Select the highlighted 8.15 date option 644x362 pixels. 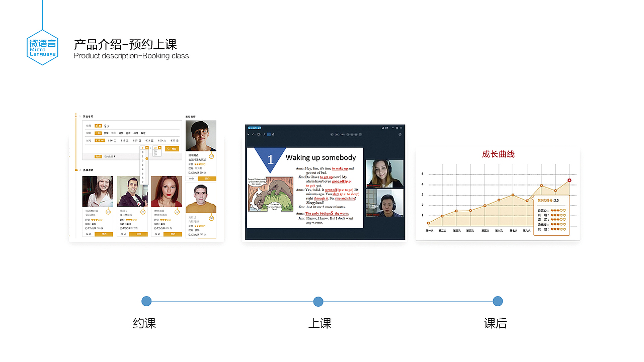pos(100,141)
